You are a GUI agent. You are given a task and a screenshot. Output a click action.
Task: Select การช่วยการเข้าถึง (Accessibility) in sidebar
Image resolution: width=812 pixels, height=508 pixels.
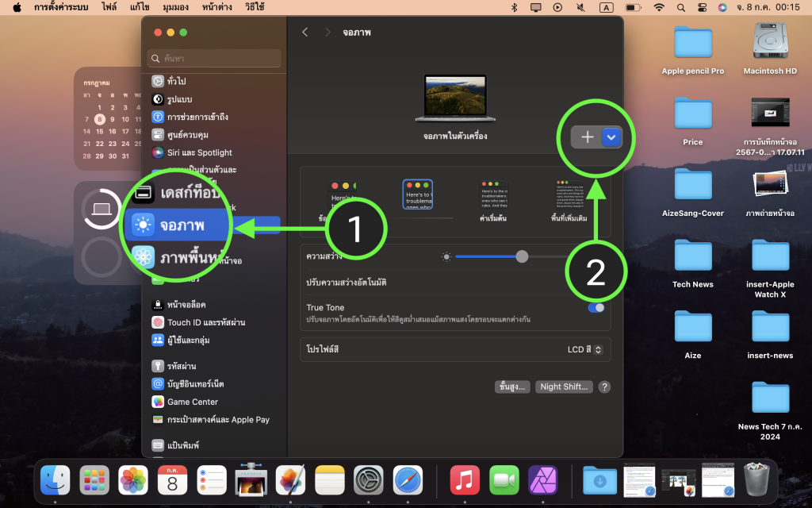point(197,117)
